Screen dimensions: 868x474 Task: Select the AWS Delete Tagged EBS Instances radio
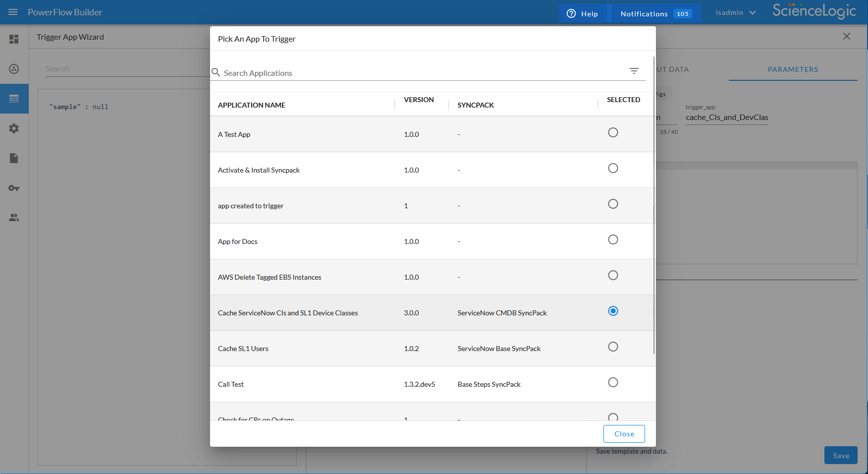click(x=613, y=275)
